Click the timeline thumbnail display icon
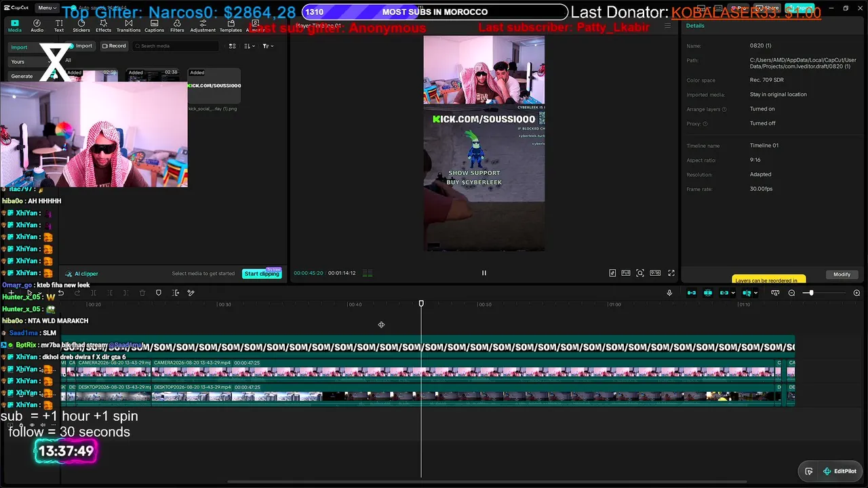The image size is (868, 488). pyautogui.click(x=775, y=293)
